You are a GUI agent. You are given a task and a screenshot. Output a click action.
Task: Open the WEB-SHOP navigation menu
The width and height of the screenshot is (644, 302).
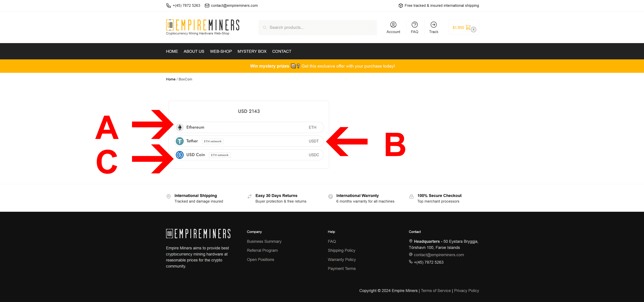220,51
